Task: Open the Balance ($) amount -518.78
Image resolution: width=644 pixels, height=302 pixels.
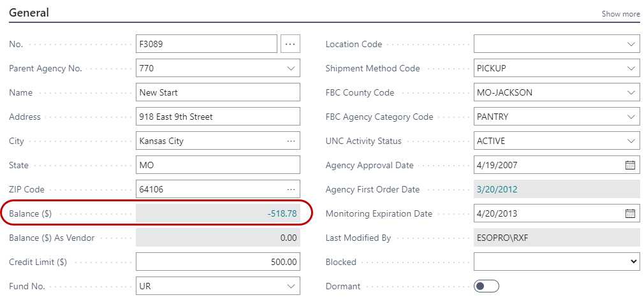Action: [282, 213]
